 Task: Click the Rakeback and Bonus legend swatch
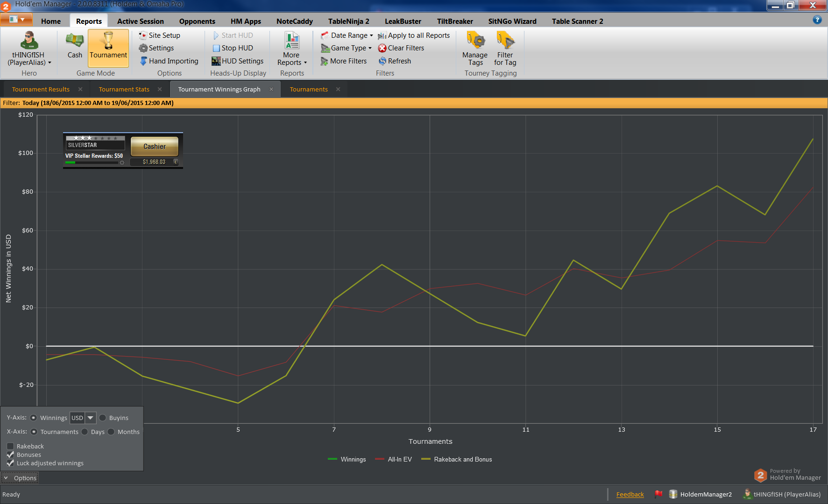(x=426, y=459)
